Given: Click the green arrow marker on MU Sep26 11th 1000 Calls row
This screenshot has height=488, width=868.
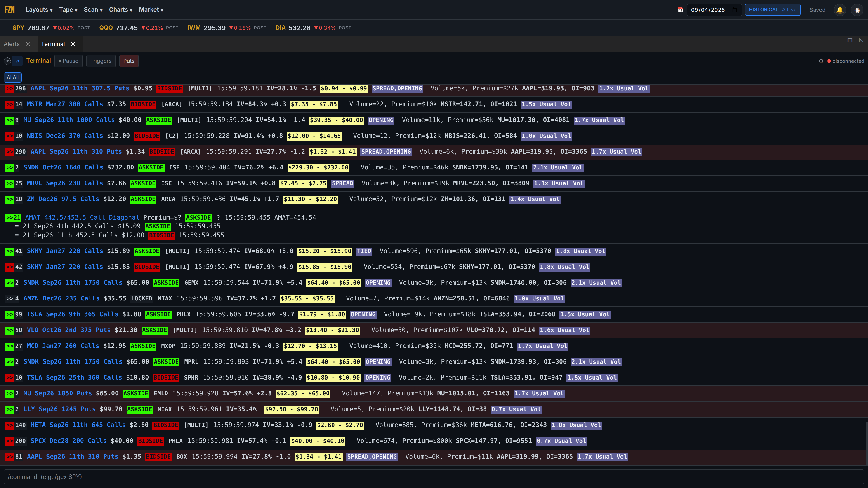Looking at the screenshot, I should click(10, 120).
